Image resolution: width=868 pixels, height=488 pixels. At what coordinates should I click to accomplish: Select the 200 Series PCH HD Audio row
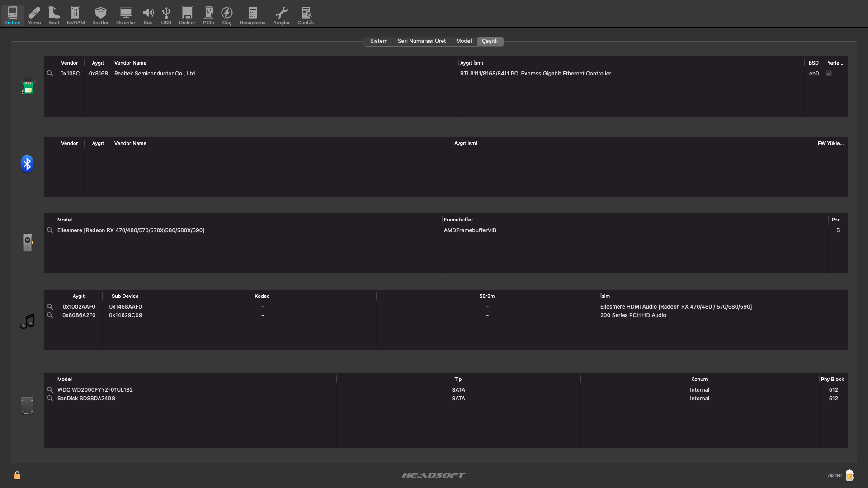coord(633,315)
